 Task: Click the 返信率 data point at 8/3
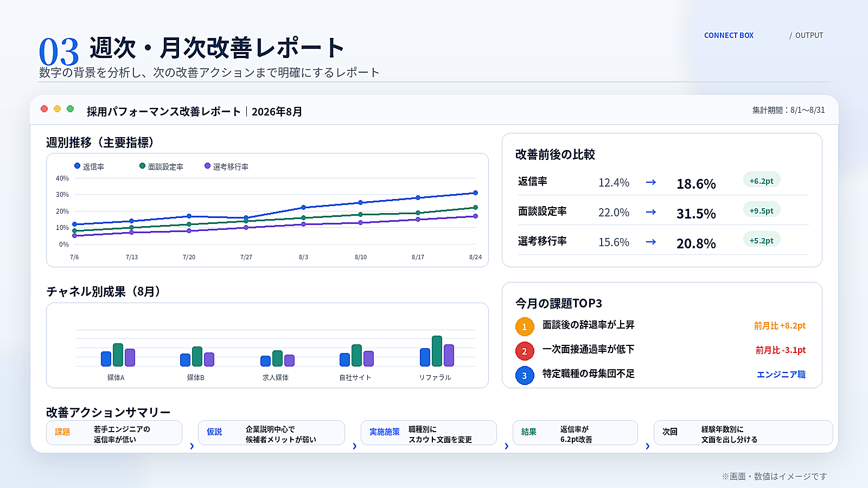(x=303, y=207)
